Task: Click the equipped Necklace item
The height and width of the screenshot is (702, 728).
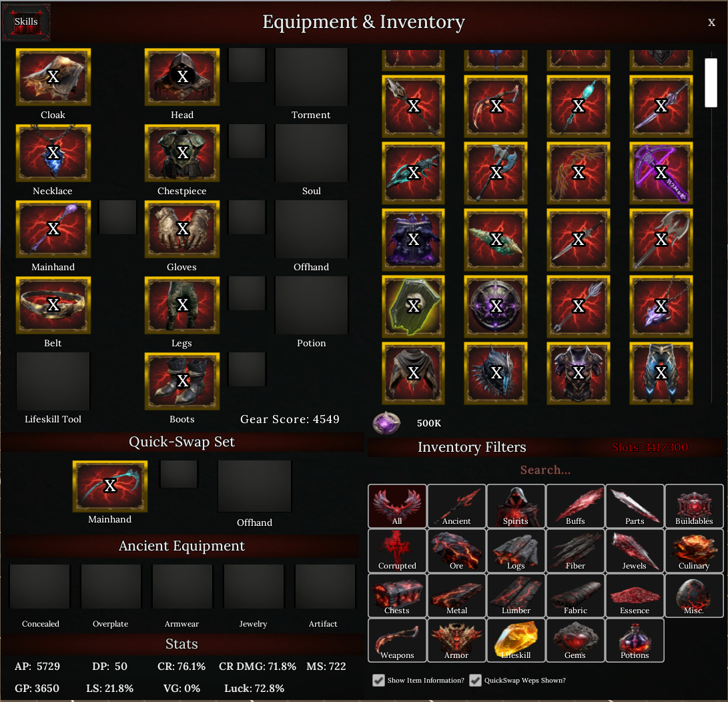Action: point(53,153)
